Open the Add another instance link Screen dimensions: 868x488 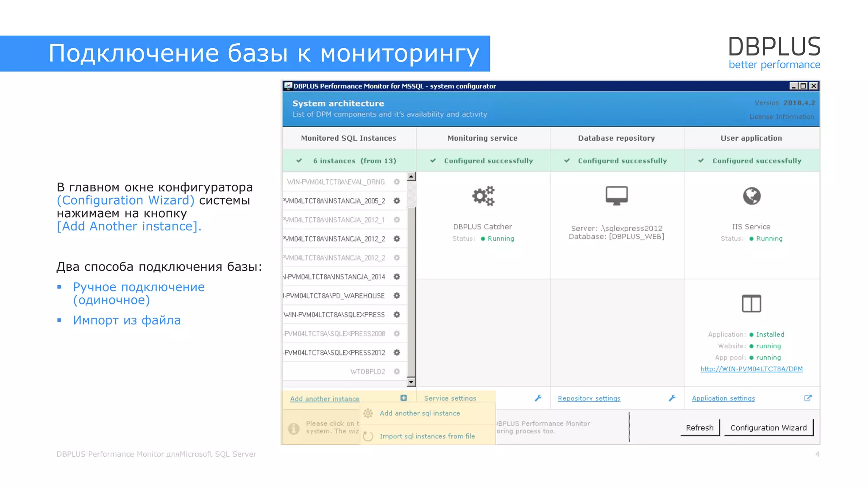pos(325,399)
